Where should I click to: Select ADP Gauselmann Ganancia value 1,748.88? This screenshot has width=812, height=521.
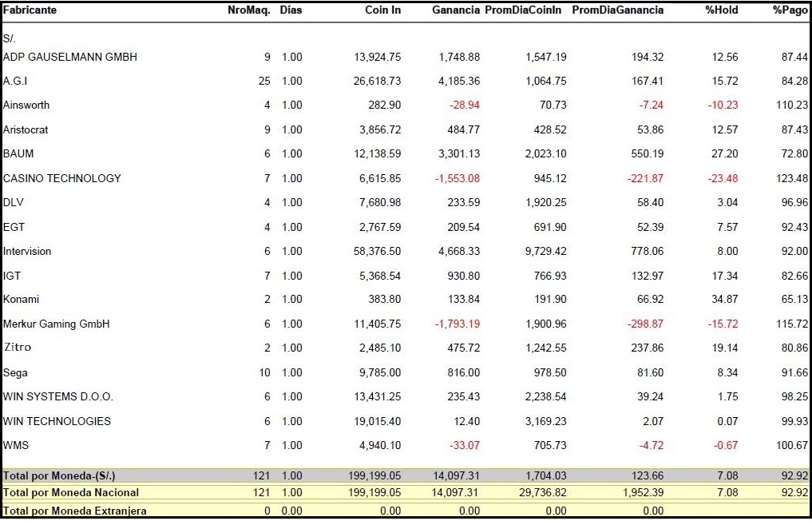pyautogui.click(x=459, y=57)
